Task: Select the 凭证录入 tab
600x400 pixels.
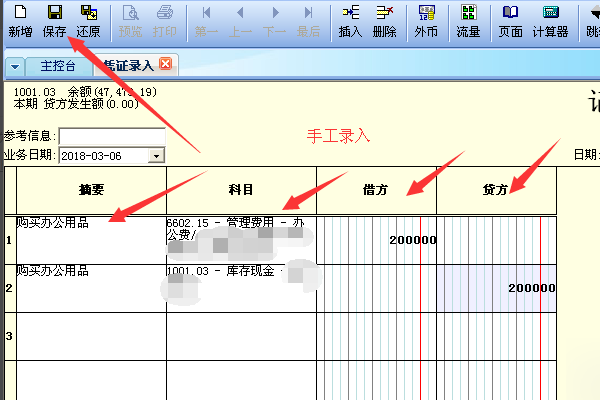Action: pyautogui.click(x=128, y=66)
